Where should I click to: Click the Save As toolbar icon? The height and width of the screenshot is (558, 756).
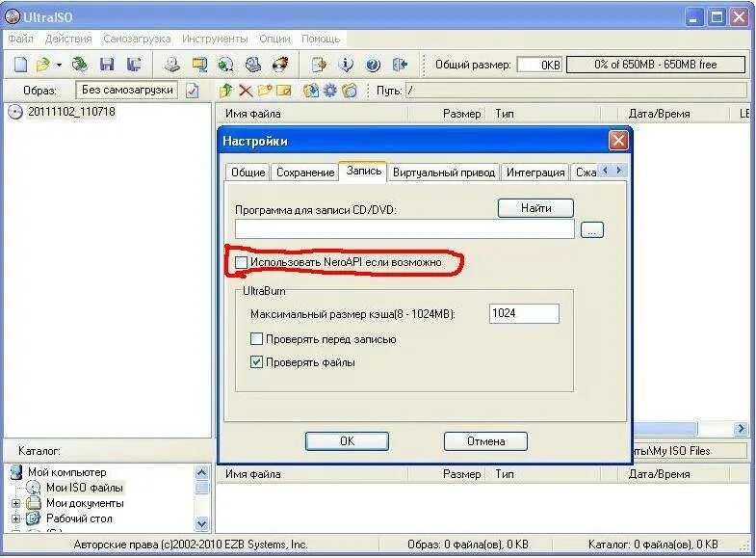tap(134, 65)
